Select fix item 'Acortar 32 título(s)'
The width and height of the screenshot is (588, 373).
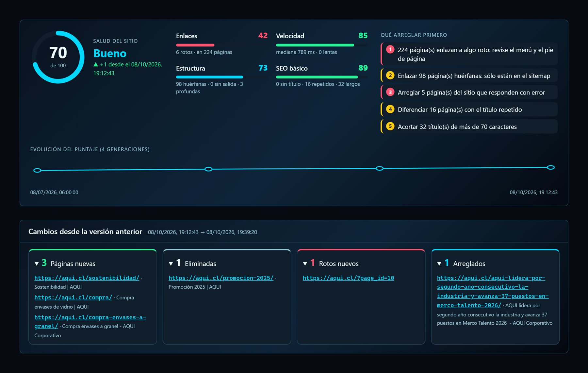click(x=469, y=127)
